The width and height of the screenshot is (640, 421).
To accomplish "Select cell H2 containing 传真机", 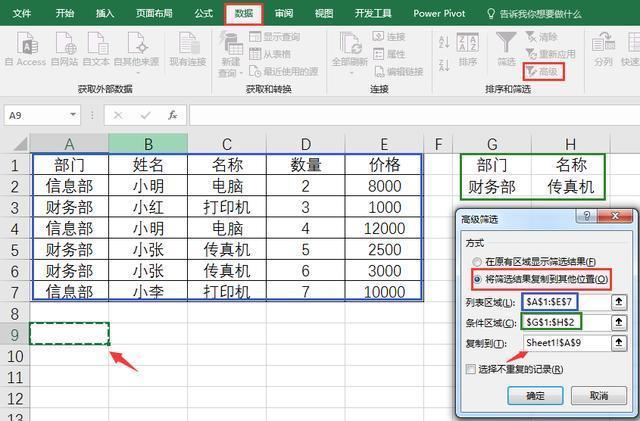I will 571,187.
